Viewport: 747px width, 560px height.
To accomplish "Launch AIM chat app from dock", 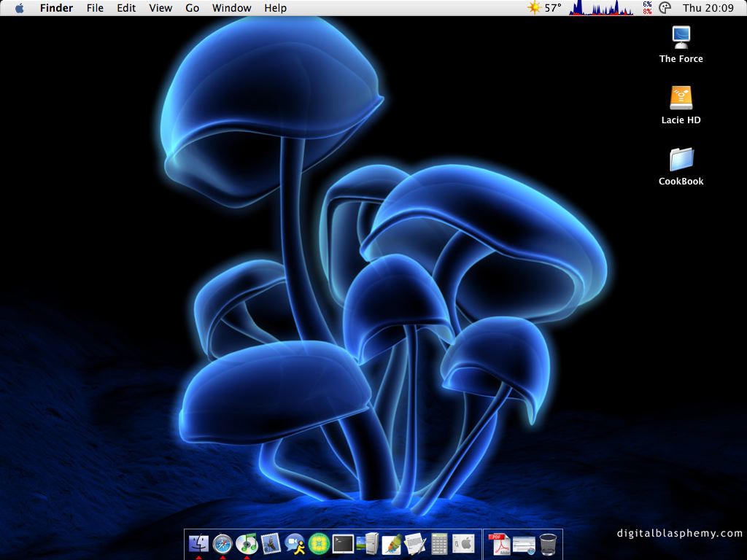I will pyautogui.click(x=295, y=543).
